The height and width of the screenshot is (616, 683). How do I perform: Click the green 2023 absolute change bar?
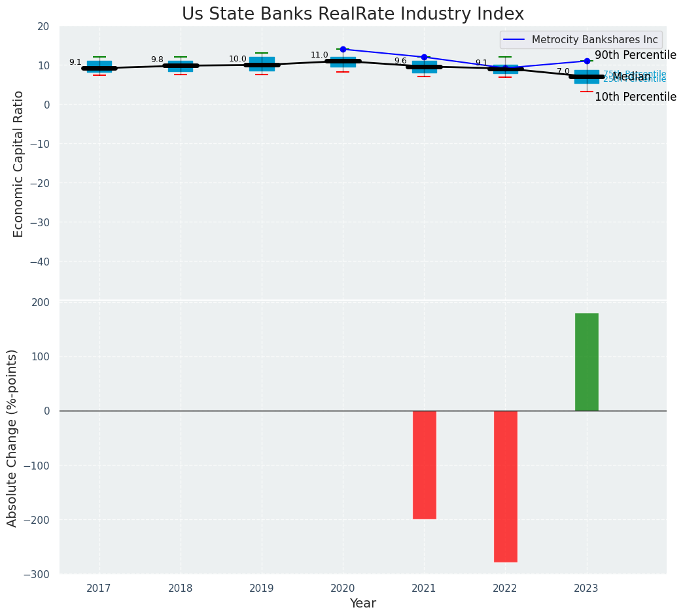click(x=586, y=362)
